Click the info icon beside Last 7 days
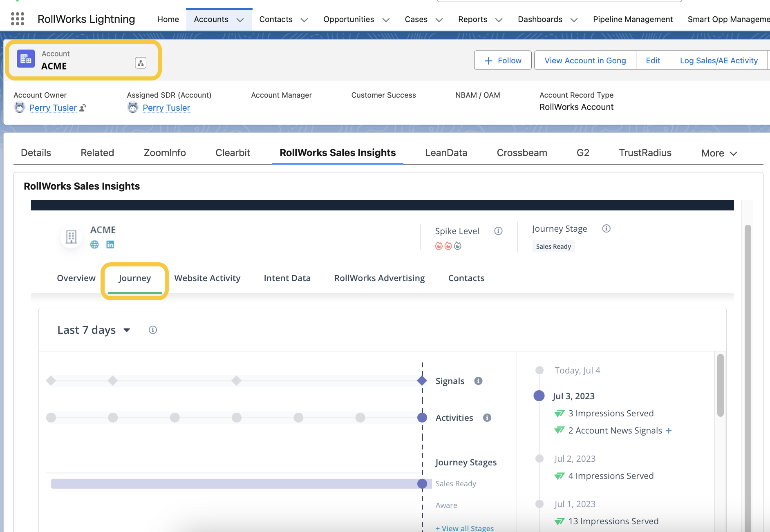Viewport: 770px width, 532px height. point(153,330)
